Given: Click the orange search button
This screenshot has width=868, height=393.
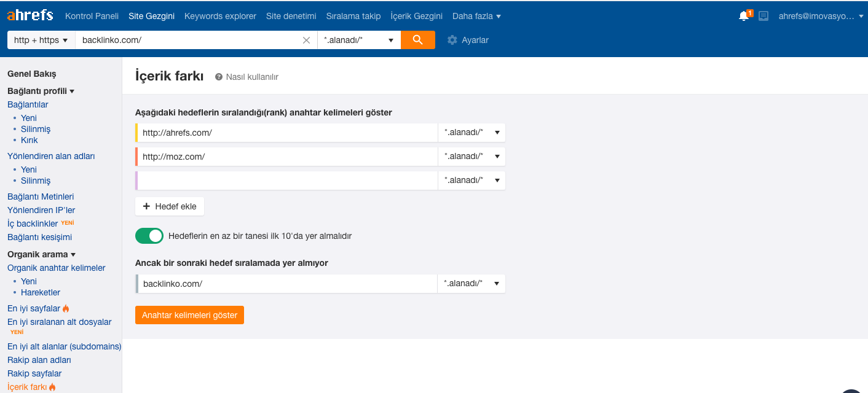Looking at the screenshot, I should click(x=418, y=40).
